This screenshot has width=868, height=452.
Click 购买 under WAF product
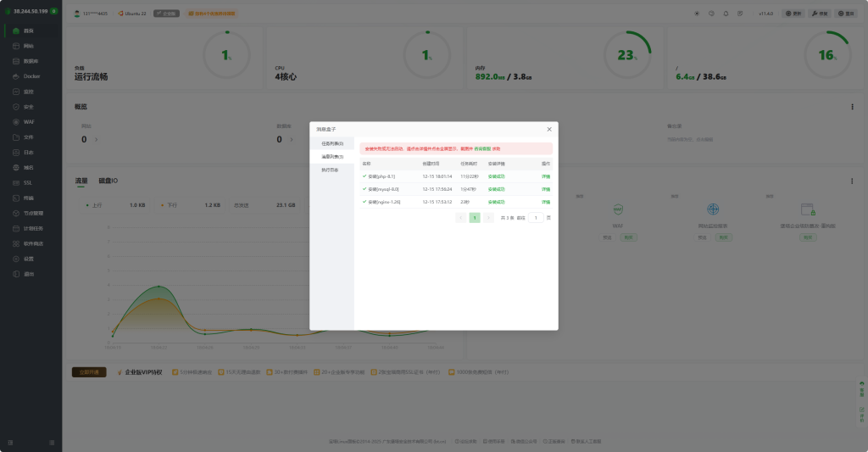click(x=628, y=237)
